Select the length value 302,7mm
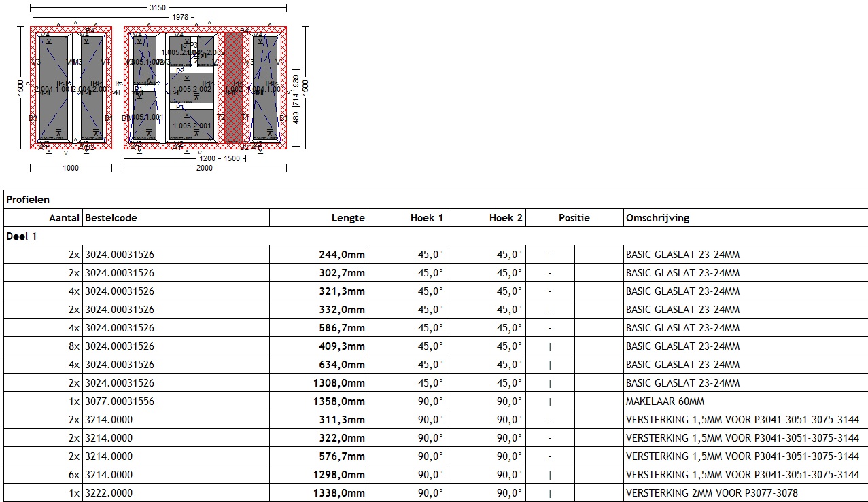Image resolution: width=868 pixels, height=502 pixels. (x=342, y=273)
